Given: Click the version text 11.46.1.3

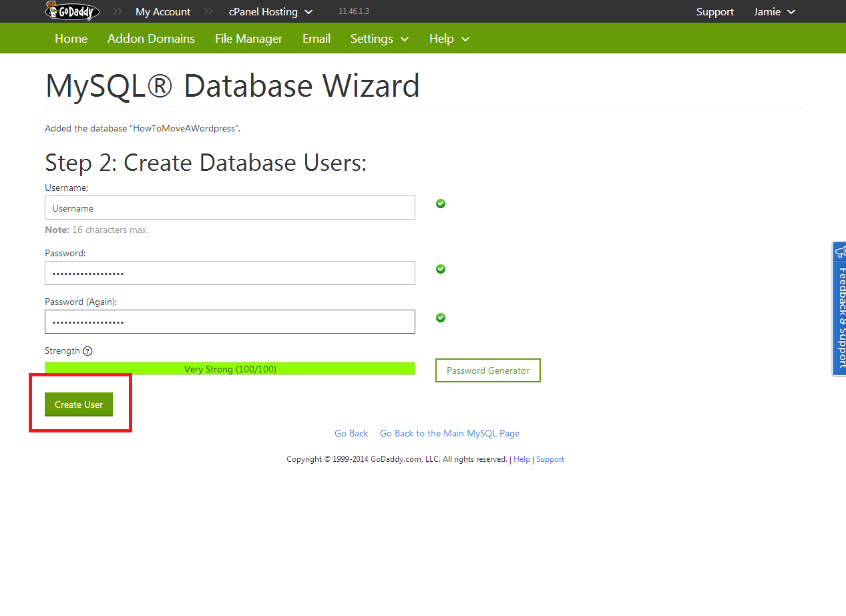Looking at the screenshot, I should 353,12.
